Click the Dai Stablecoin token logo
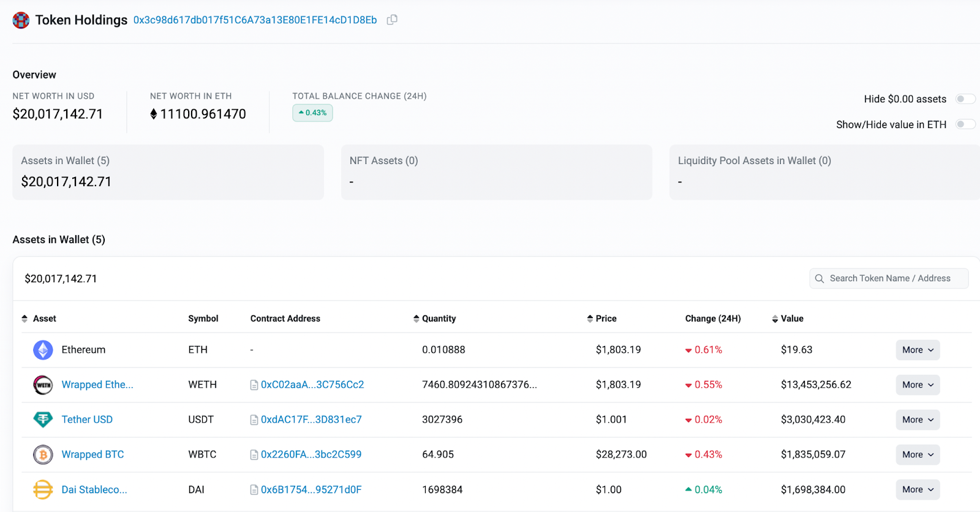Viewport: 980px width, 512px height. [x=43, y=489]
